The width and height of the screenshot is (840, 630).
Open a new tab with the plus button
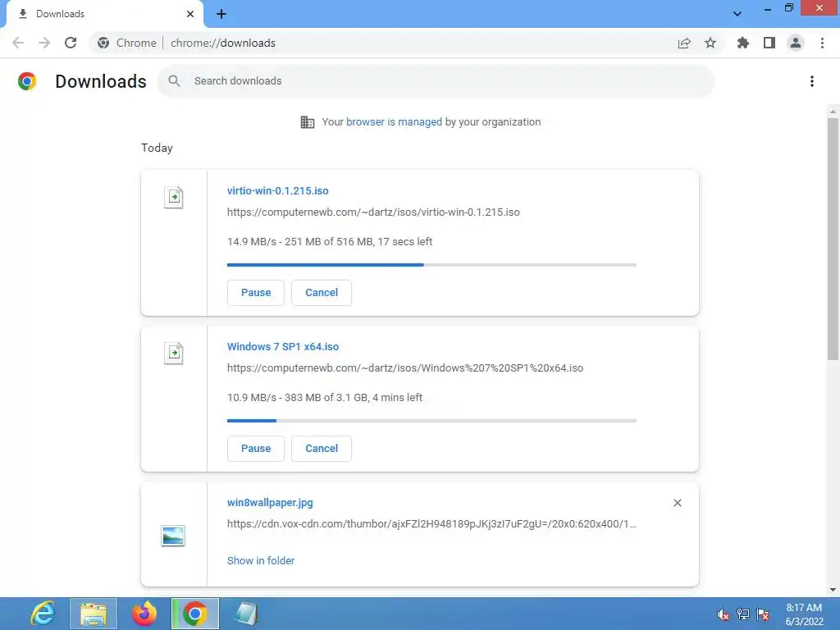tap(221, 14)
